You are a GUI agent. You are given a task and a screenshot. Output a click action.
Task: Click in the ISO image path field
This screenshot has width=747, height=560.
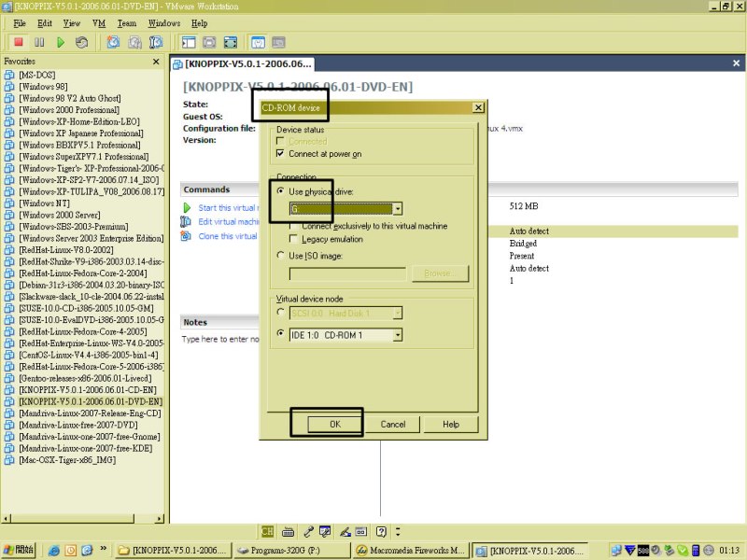[x=347, y=273]
